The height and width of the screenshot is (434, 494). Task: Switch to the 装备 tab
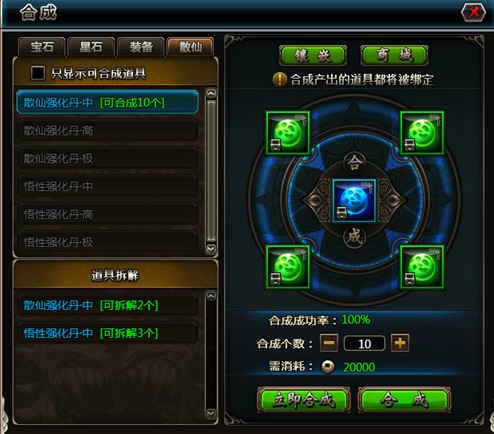(141, 47)
